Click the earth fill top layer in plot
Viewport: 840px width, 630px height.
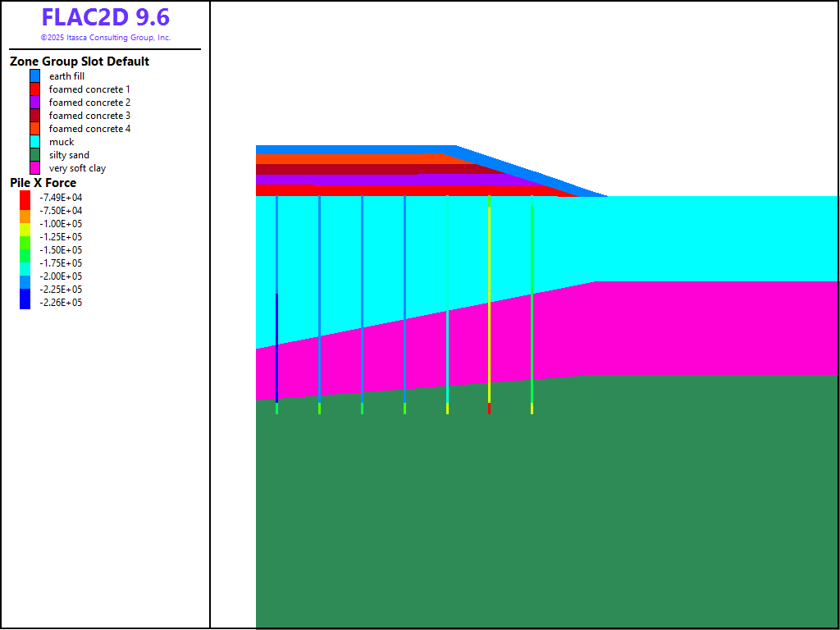pos(353,149)
